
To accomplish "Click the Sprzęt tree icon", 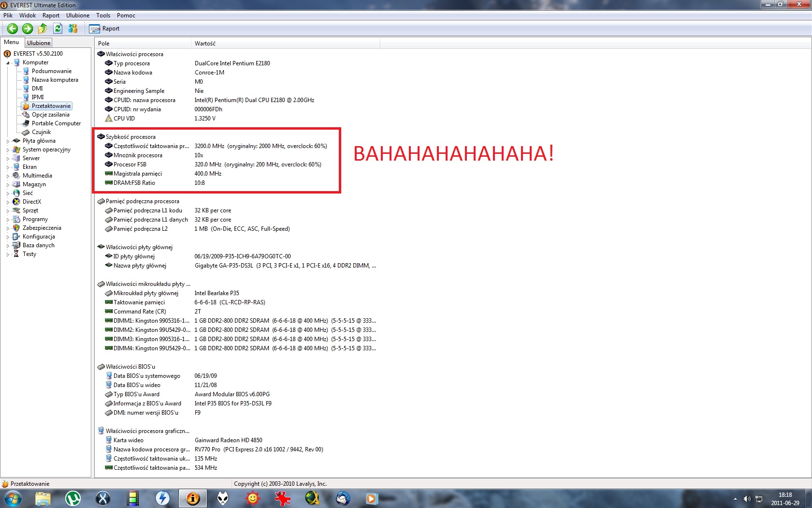I will [16, 210].
